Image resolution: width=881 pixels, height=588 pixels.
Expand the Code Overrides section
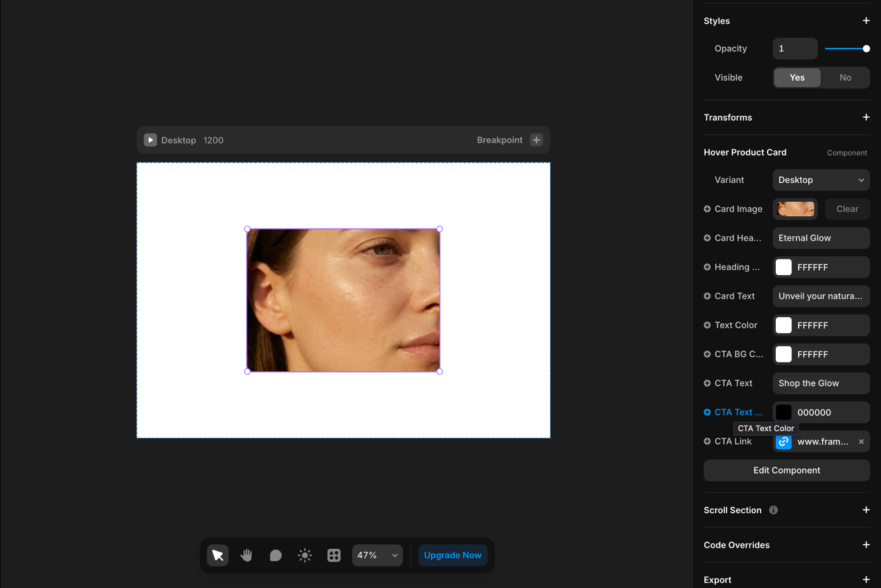click(x=866, y=545)
